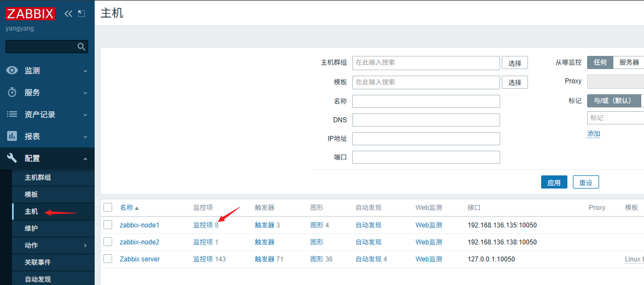Open 模板 in the sidebar

pos(31,194)
